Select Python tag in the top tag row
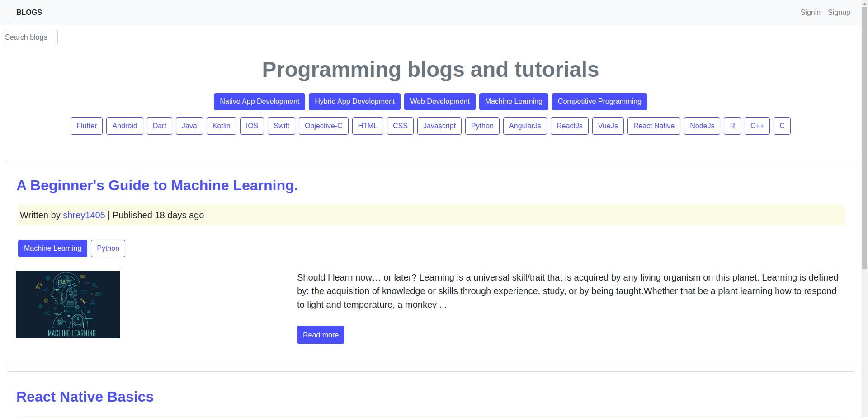 [482, 126]
